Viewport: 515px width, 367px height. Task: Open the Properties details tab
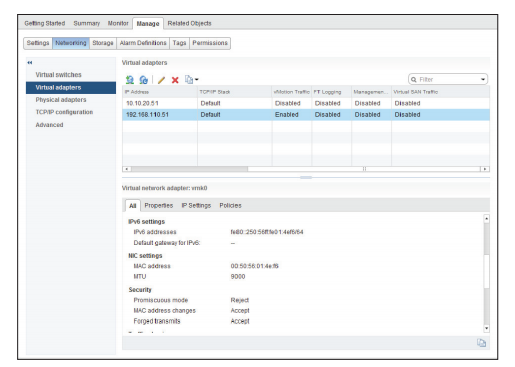pyautogui.click(x=159, y=206)
